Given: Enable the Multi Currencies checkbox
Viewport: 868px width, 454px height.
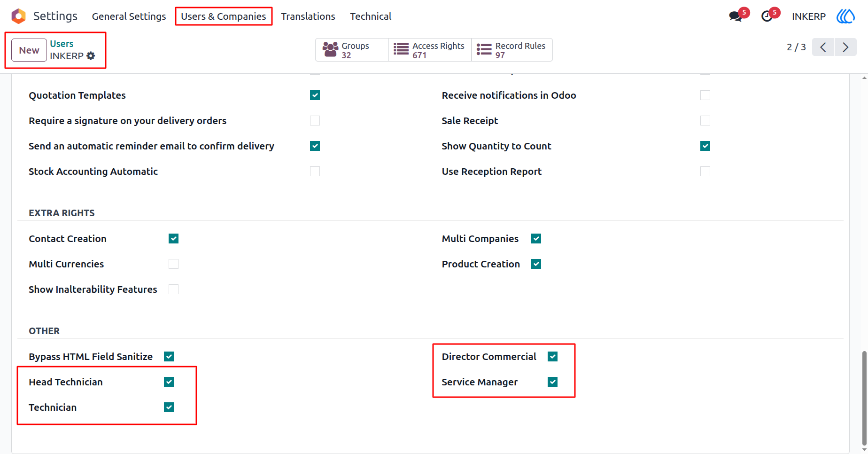Looking at the screenshot, I should point(173,264).
